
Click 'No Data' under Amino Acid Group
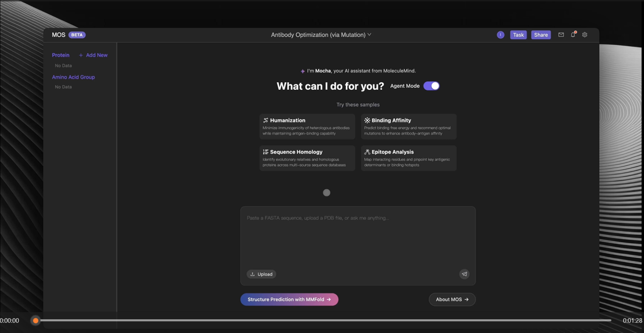[x=63, y=87]
